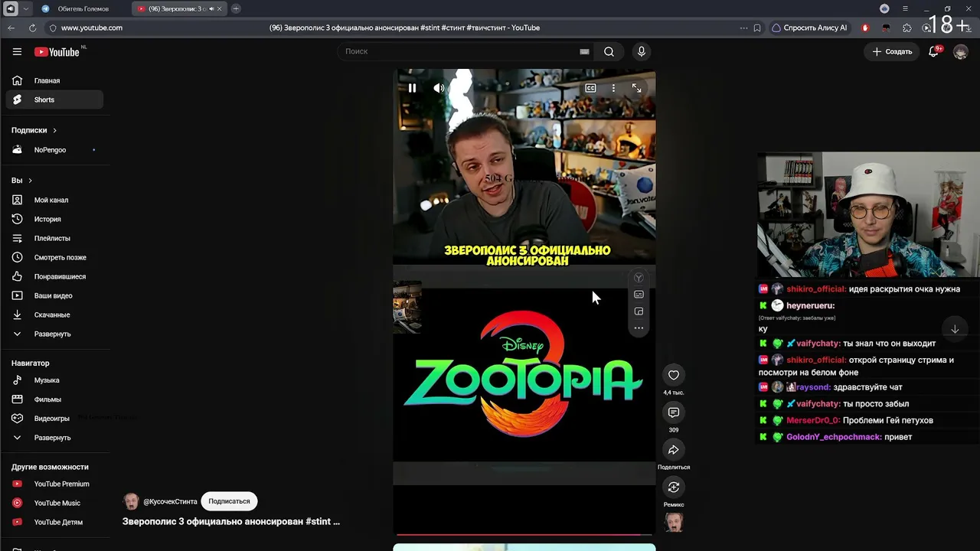The height and width of the screenshot is (551, 980).
Task: Open the browser extensions puzzle icon
Action: pyautogui.click(x=907, y=28)
